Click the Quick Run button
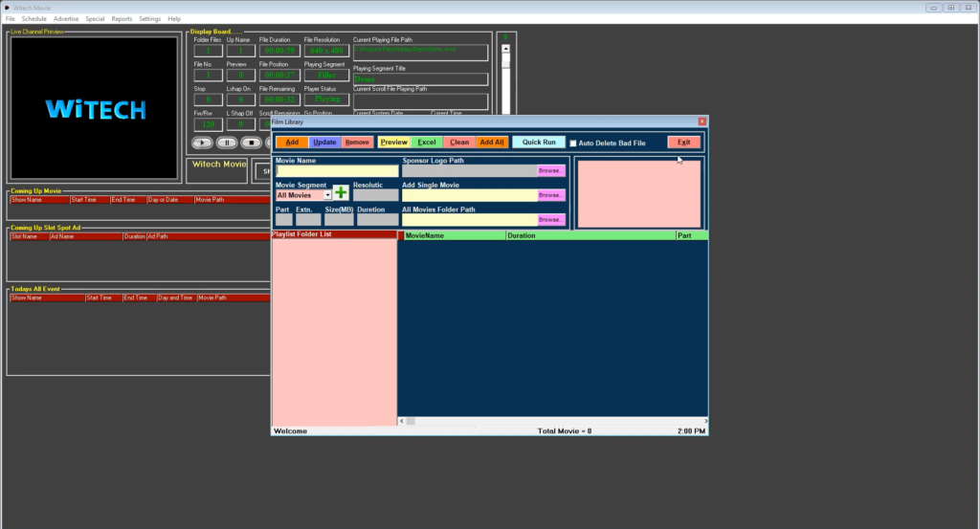 coord(539,143)
